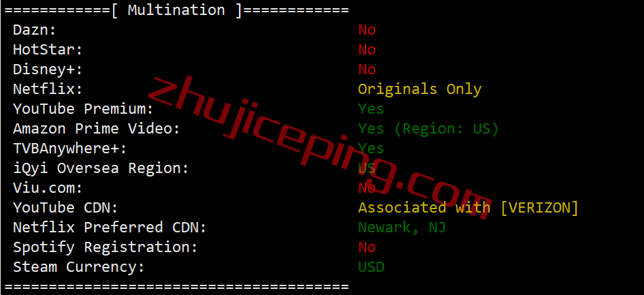Viewport: 644px width, 295px height.
Task: Click the Netflix Preferred CDN label
Action: click(x=110, y=227)
